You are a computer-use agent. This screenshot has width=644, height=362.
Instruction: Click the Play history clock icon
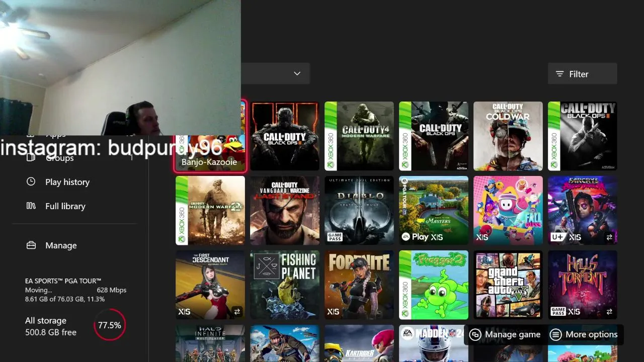point(31,182)
